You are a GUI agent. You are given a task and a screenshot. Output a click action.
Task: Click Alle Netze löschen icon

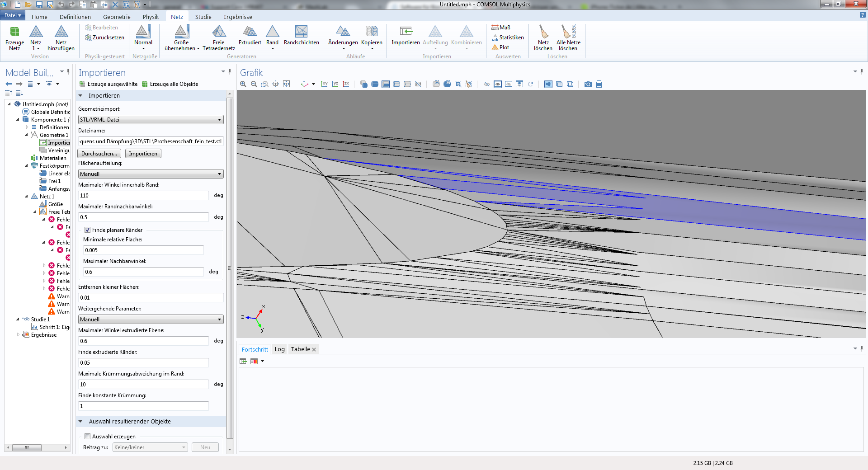568,32
